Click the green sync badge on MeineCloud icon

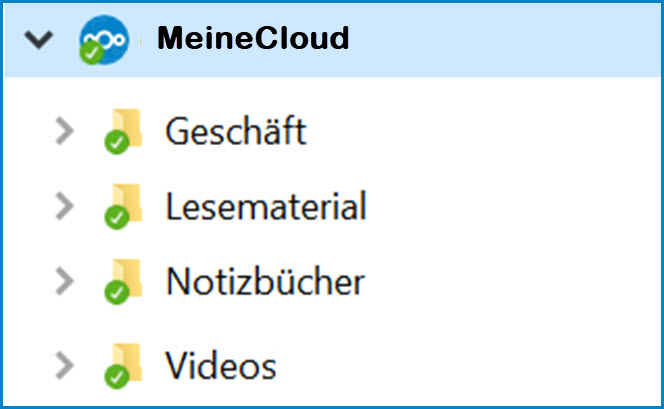[93, 53]
